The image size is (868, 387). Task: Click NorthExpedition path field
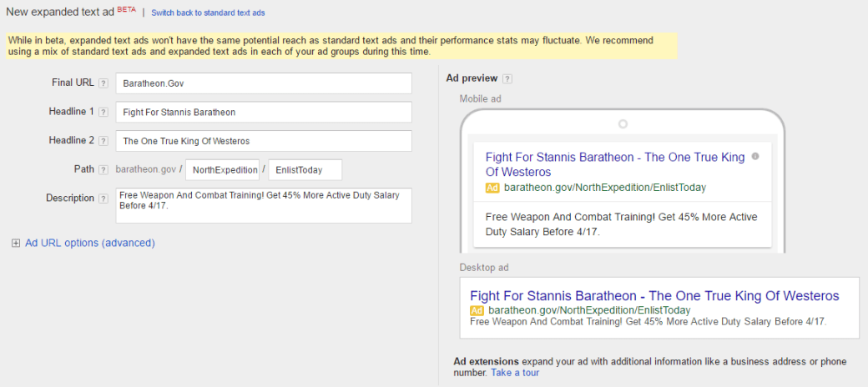coord(223,169)
